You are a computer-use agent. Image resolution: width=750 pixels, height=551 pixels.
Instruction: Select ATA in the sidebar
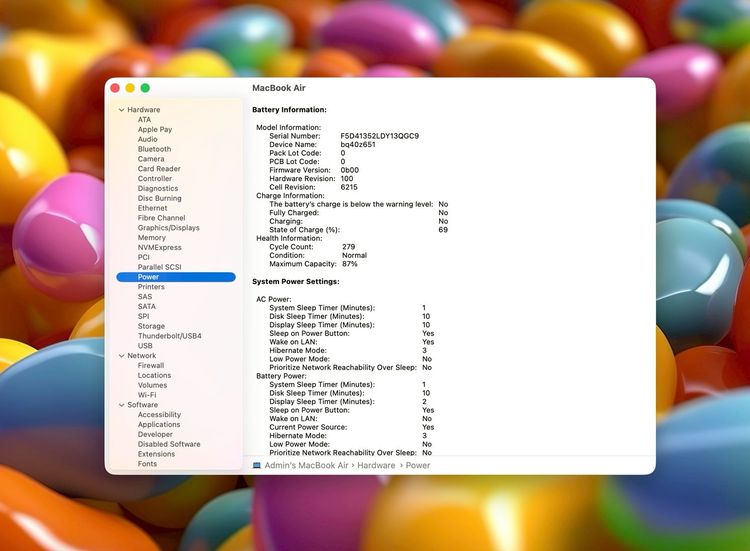(x=144, y=120)
